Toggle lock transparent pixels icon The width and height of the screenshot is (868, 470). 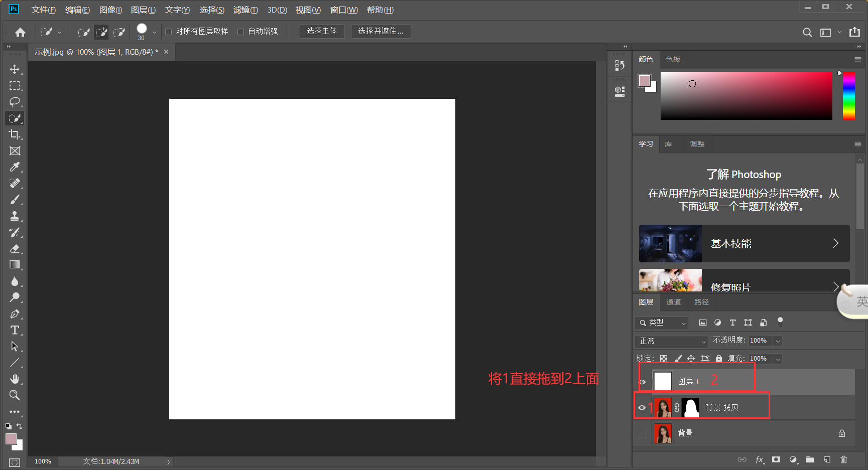664,359
